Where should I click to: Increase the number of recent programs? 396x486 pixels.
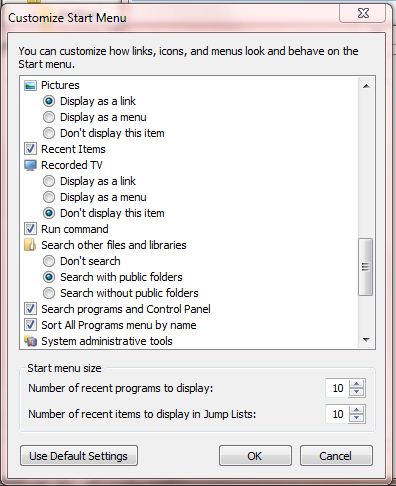tap(357, 384)
